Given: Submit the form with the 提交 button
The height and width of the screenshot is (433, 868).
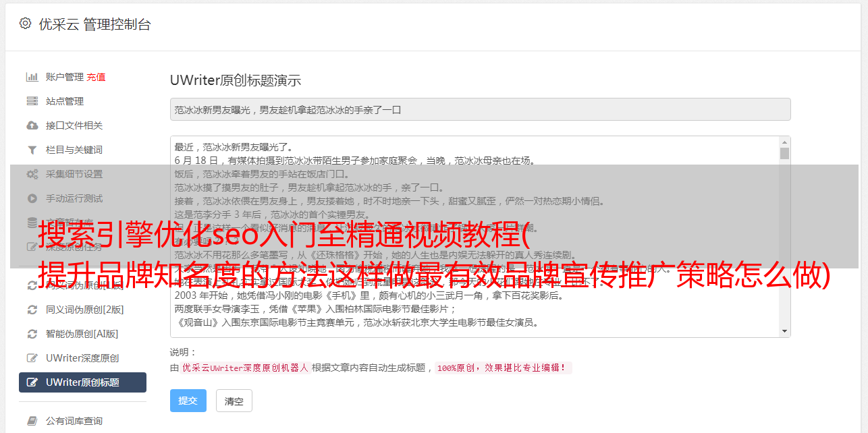Looking at the screenshot, I should [x=188, y=401].
